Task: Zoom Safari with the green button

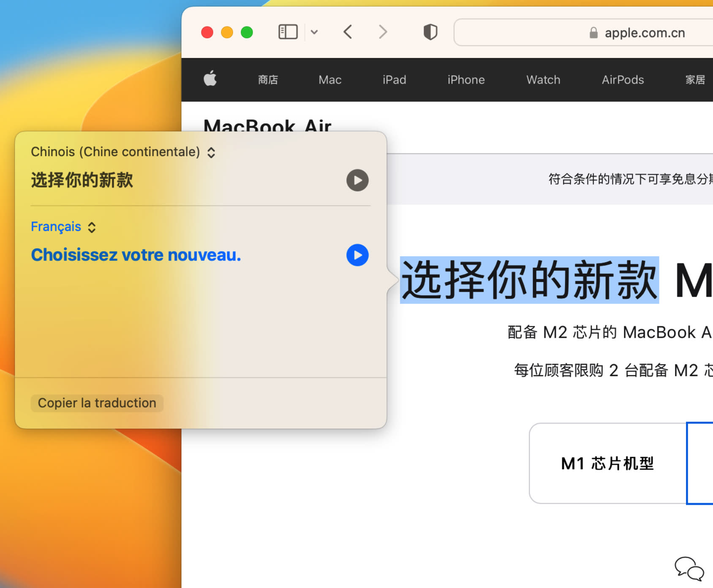Action: point(247,33)
